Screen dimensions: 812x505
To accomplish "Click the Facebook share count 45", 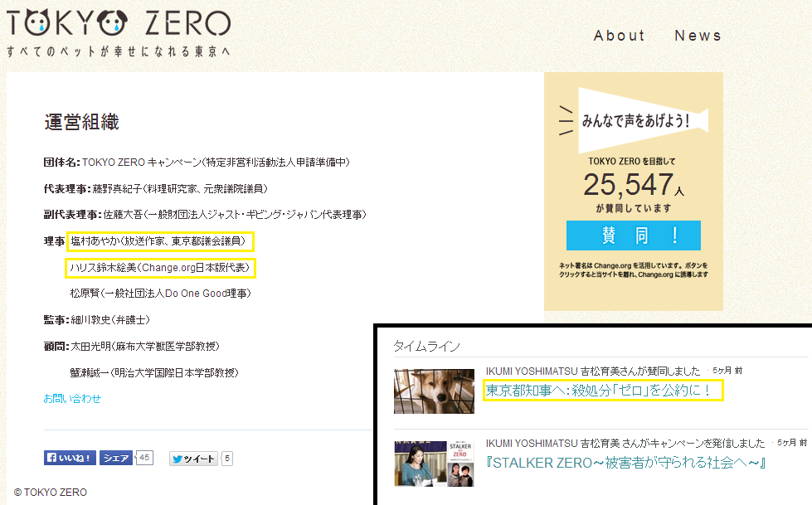I will click(144, 458).
